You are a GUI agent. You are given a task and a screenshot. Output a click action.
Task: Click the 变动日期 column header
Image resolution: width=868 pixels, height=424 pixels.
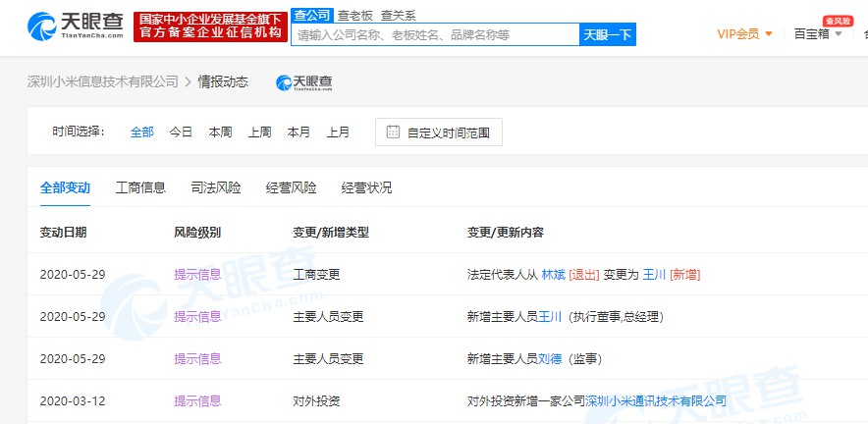point(63,233)
